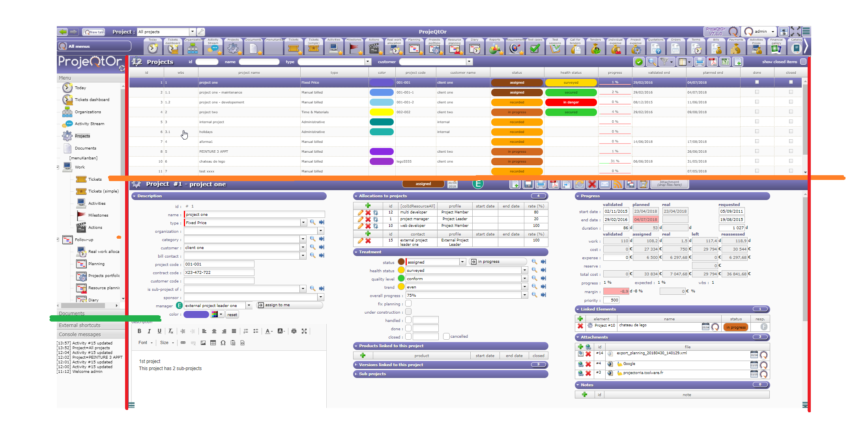Open the type filter dropdown in list header

pos(368,62)
